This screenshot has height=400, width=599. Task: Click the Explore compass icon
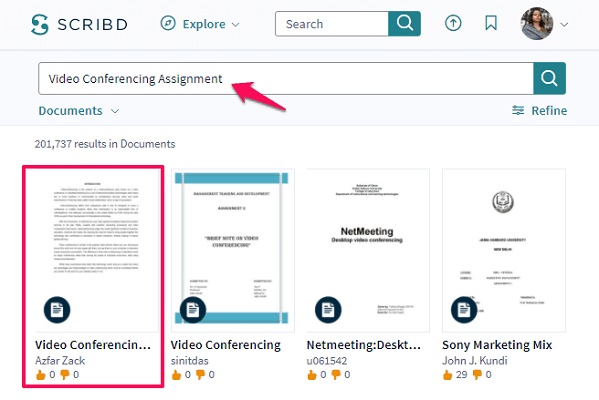(168, 23)
